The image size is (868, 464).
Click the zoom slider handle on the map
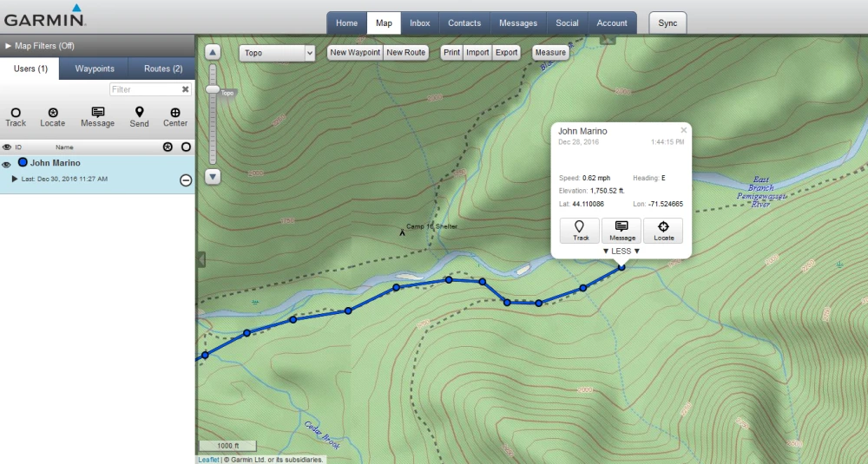[213, 89]
